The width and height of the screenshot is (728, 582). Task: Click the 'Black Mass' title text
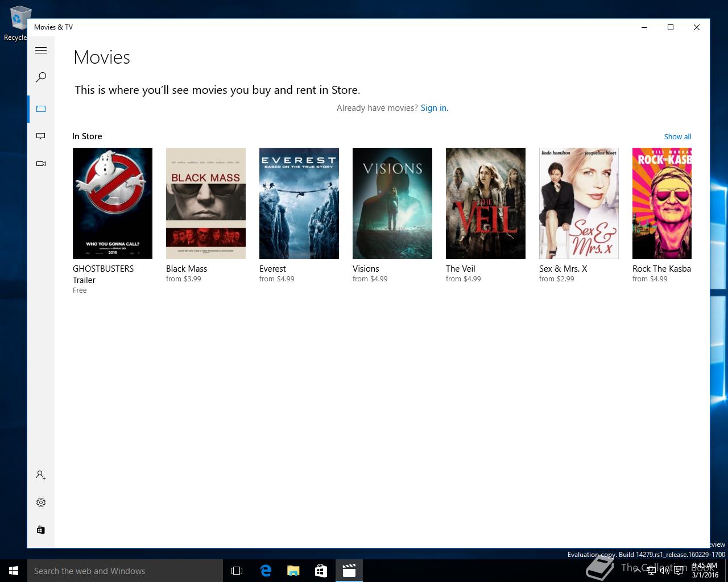point(187,269)
